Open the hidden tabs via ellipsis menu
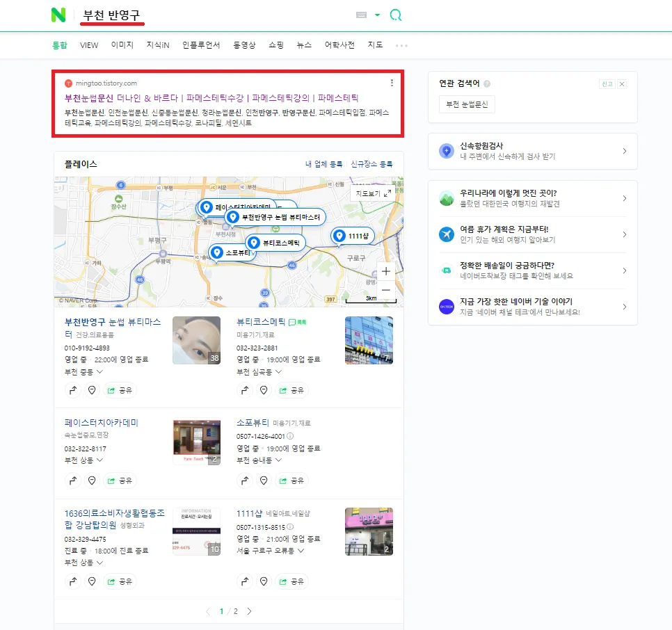 [401, 44]
